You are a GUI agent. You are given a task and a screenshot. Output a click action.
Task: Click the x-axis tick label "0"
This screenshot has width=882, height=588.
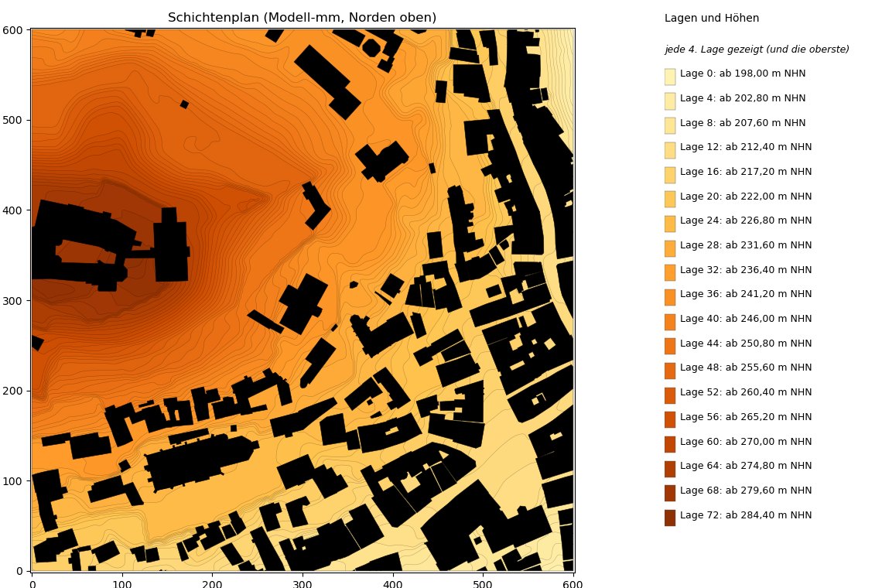[x=32, y=584]
